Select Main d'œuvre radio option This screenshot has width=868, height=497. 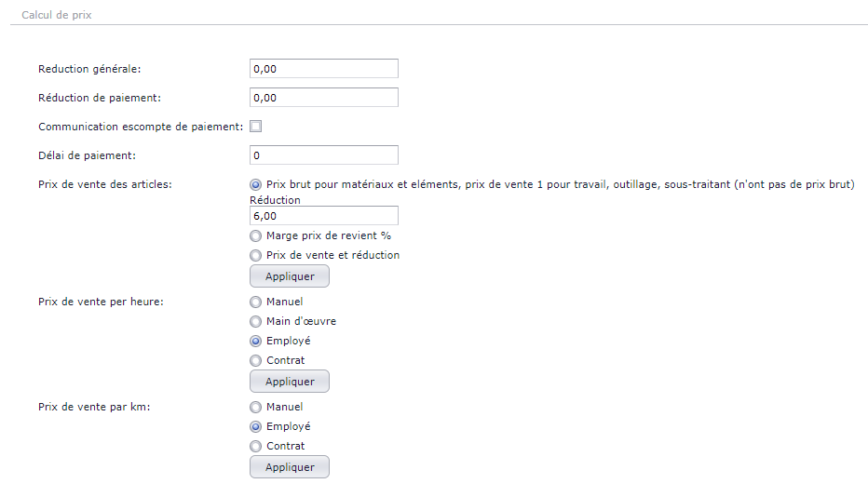(x=255, y=321)
